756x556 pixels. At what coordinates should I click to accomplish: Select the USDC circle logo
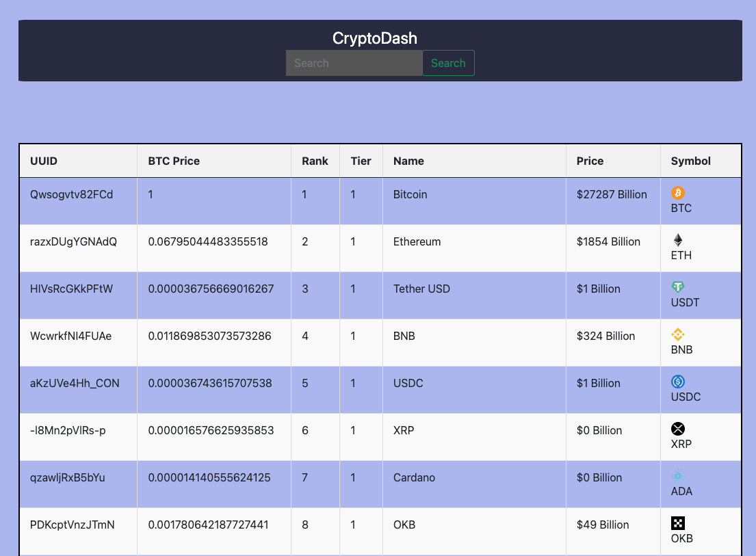678,382
